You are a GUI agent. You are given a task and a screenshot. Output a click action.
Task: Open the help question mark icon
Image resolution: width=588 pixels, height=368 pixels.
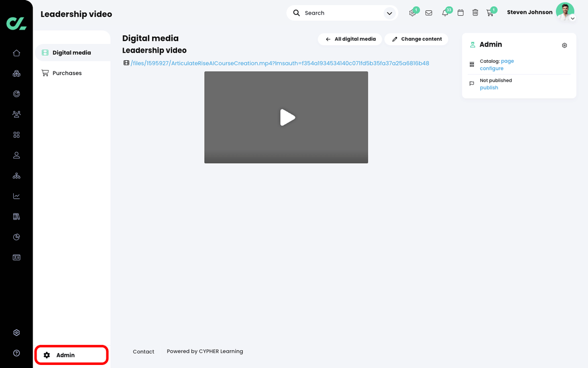click(x=16, y=353)
